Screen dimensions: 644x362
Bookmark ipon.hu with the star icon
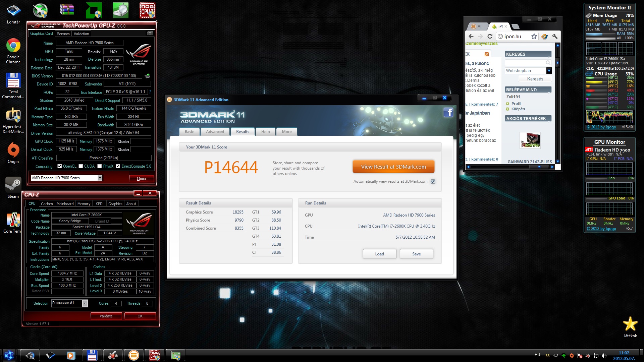(534, 36)
